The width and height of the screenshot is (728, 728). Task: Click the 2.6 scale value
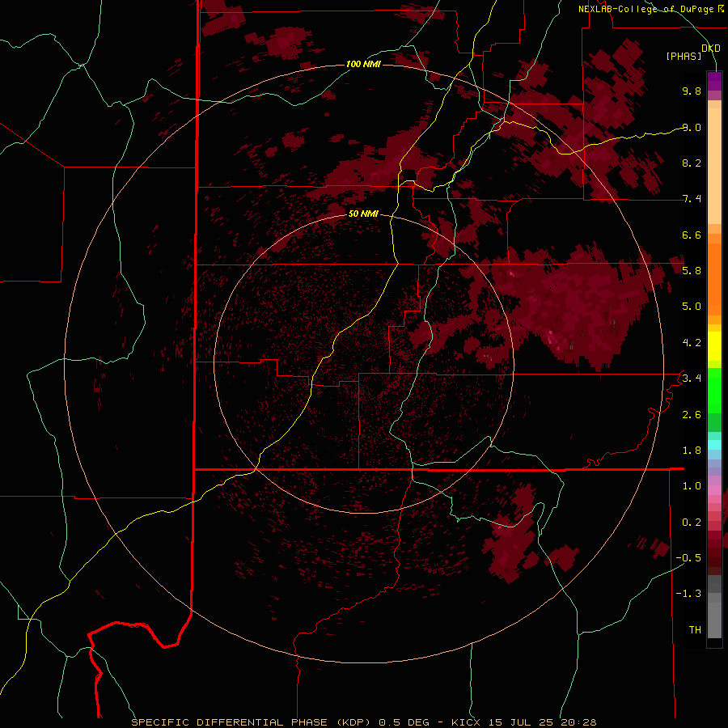click(x=692, y=414)
